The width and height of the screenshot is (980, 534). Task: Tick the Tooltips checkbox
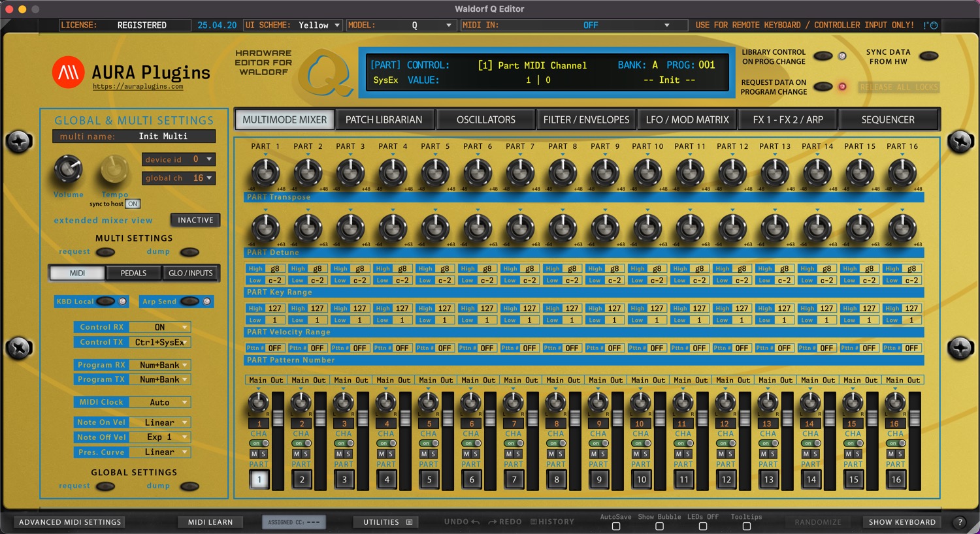click(747, 526)
